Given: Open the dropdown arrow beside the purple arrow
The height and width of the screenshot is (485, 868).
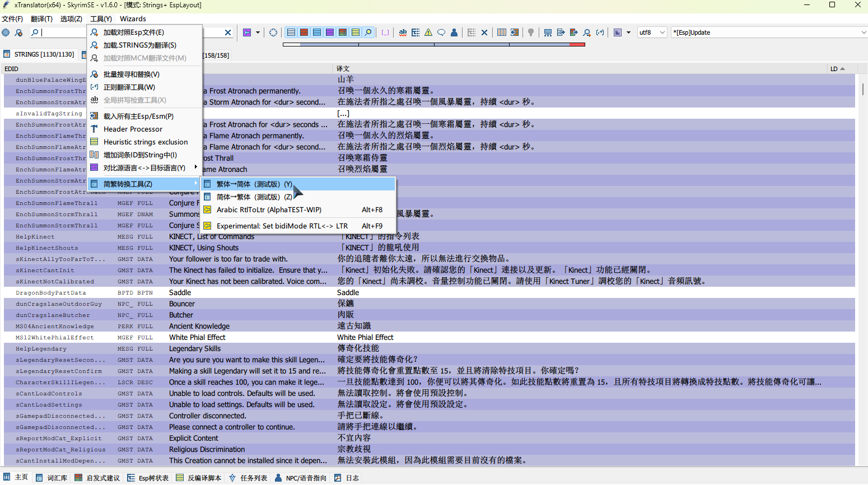Looking at the screenshot, I should (x=258, y=32).
